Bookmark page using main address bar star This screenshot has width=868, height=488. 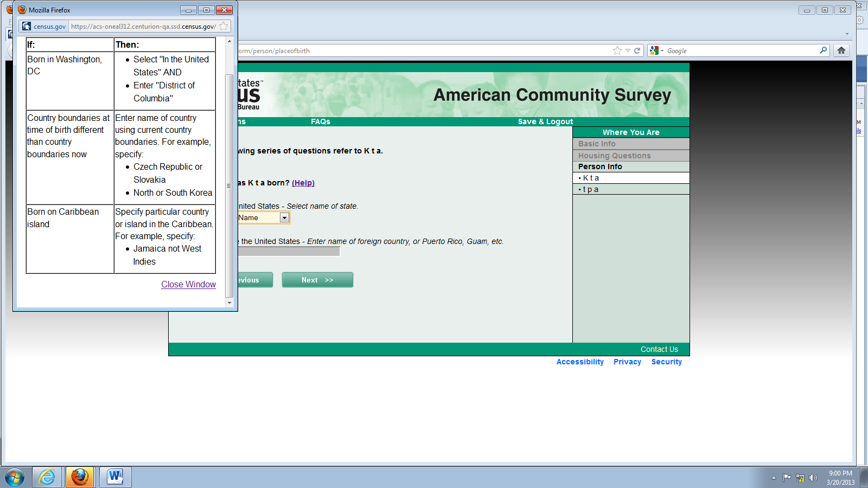pyautogui.click(x=617, y=50)
